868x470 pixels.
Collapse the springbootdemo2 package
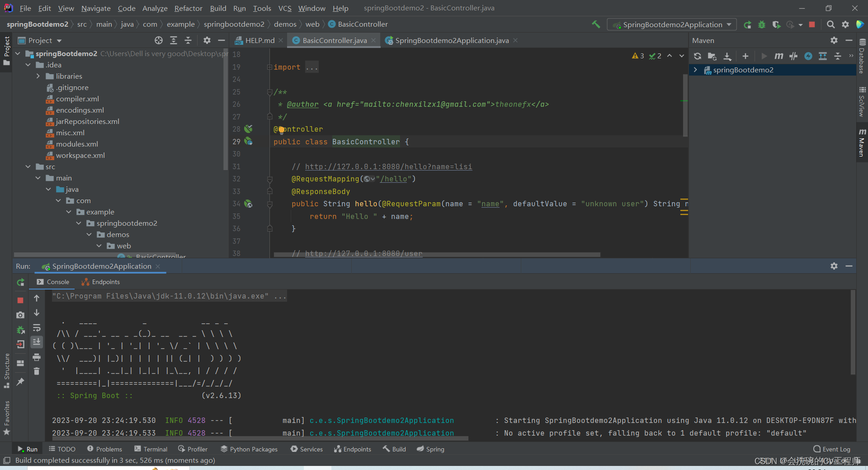[79, 223]
